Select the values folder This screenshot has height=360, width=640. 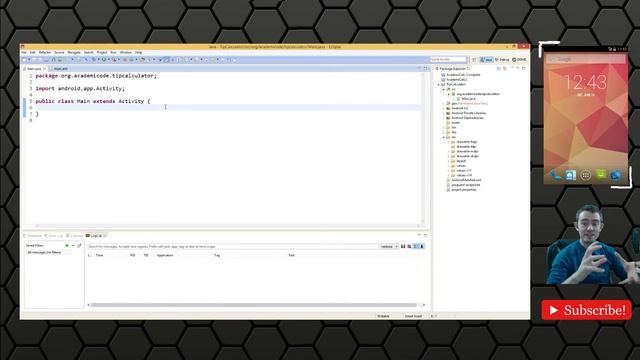click(461, 166)
